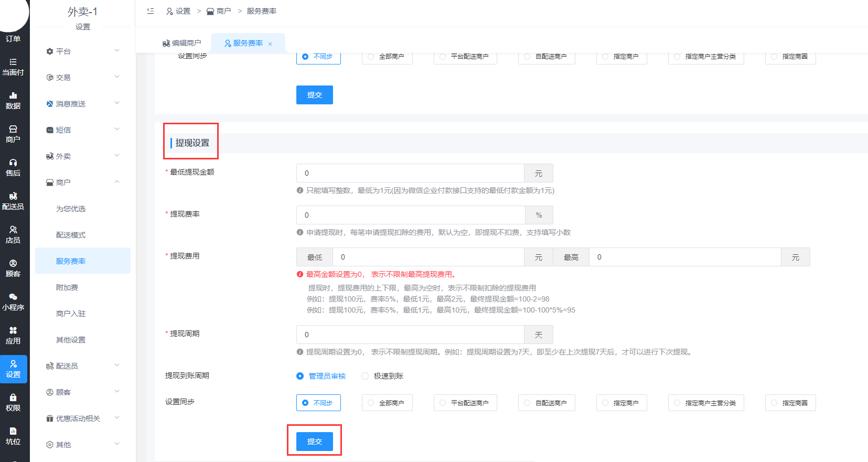
Task: Click 设置 in the breadcrumb
Action: 178,11
